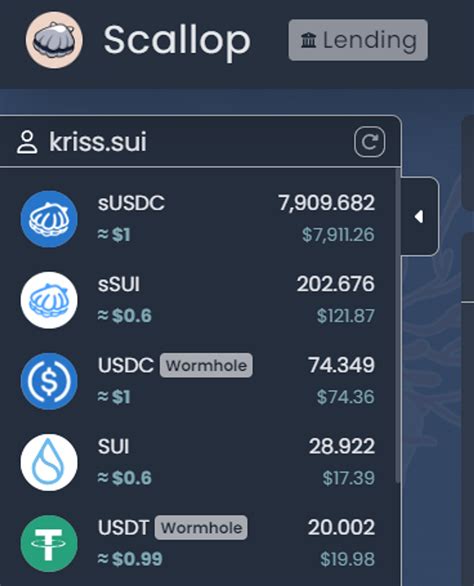Click the USDC Wormhole coin icon

coord(49,381)
